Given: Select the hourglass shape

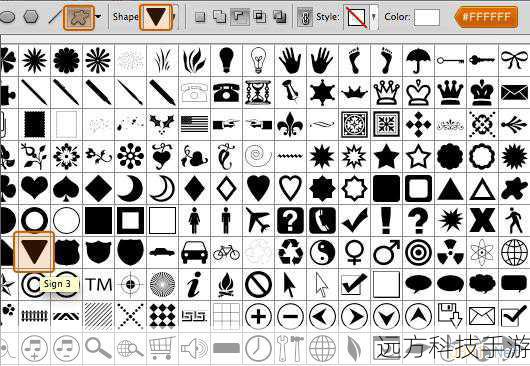Looking at the screenshot, I should click(x=258, y=92).
